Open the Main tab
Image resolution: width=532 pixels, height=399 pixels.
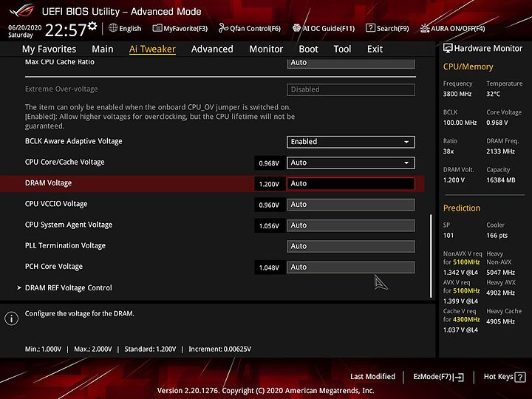click(103, 50)
